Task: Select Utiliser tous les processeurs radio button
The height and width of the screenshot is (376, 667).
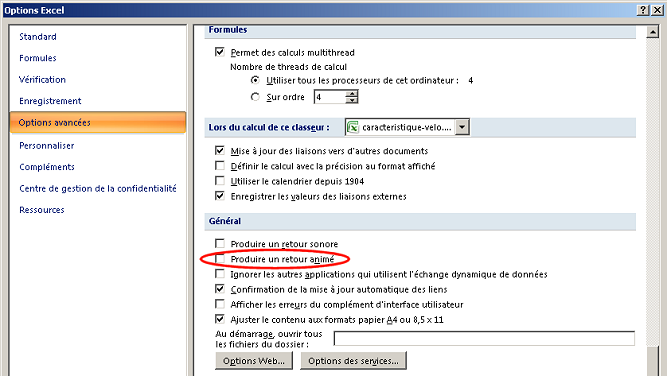Action: (x=255, y=80)
